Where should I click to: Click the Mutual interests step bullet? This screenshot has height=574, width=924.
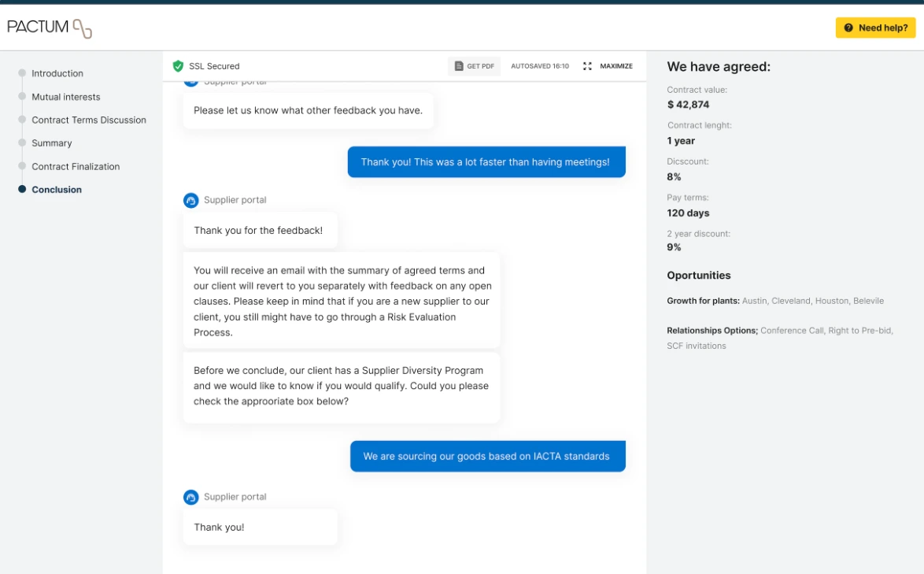22,96
